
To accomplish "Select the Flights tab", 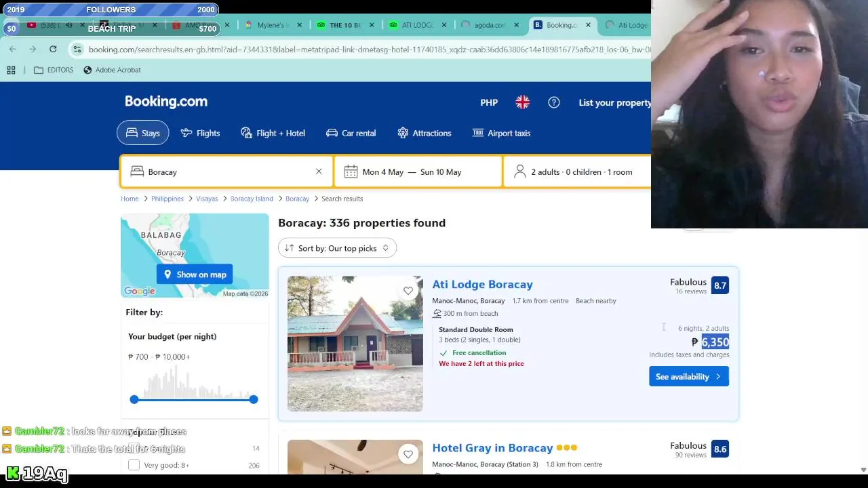I will (200, 133).
